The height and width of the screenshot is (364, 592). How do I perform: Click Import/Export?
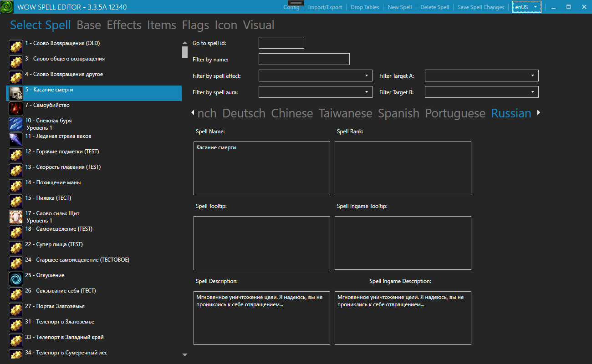325,7
